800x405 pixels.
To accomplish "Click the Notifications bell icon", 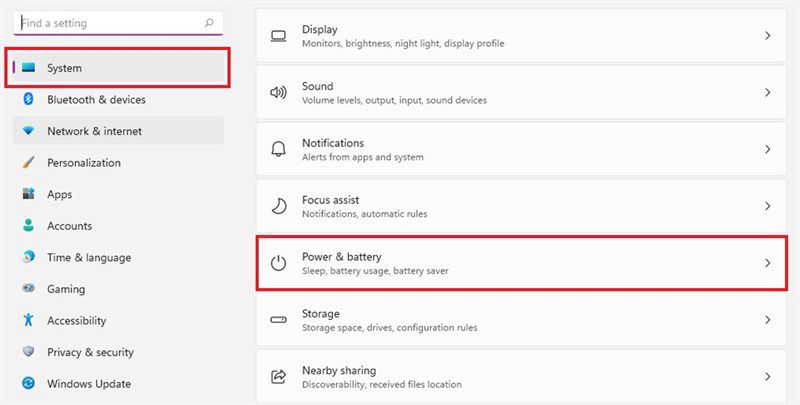I will coord(278,149).
